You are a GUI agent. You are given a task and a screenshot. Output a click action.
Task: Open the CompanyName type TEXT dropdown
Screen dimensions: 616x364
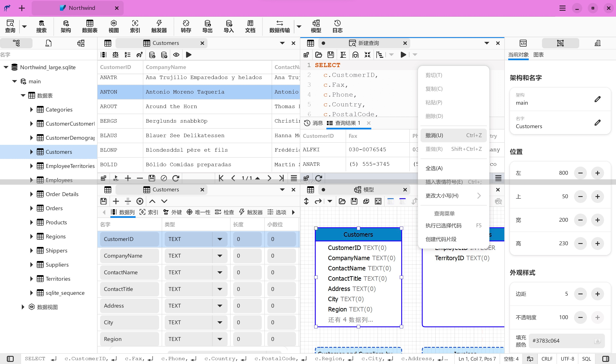220,256
